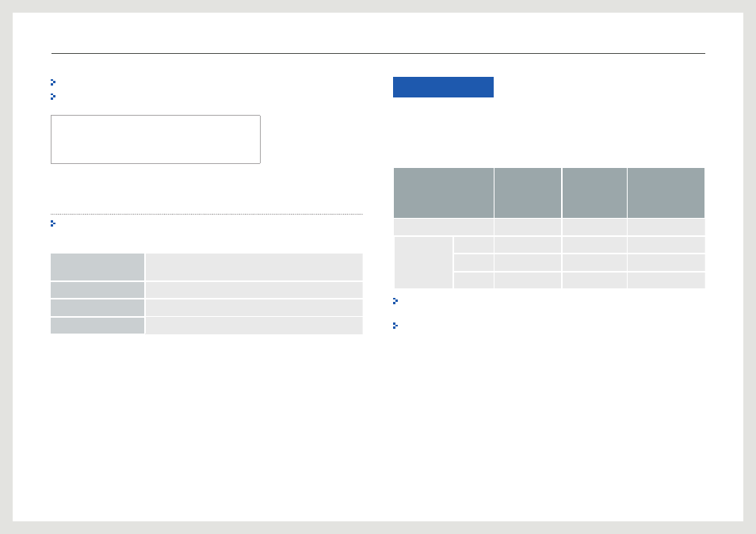Click the solid blue heading rectangle

pyautogui.click(x=443, y=87)
